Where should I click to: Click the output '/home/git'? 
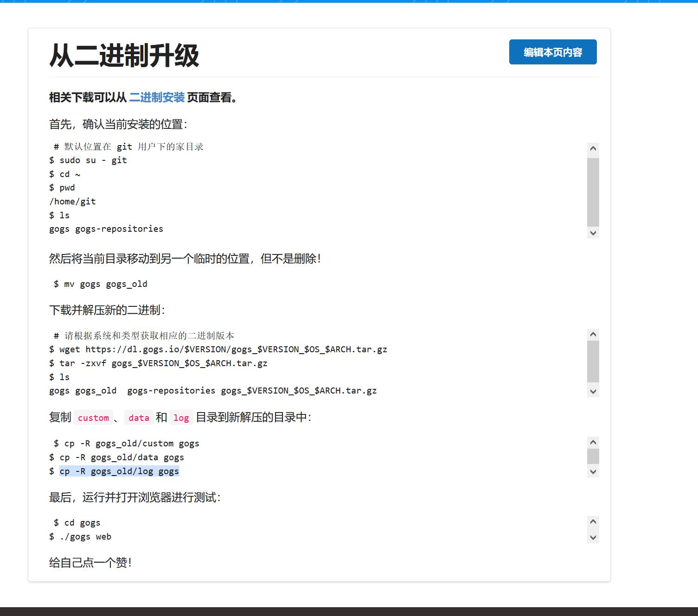72,202
